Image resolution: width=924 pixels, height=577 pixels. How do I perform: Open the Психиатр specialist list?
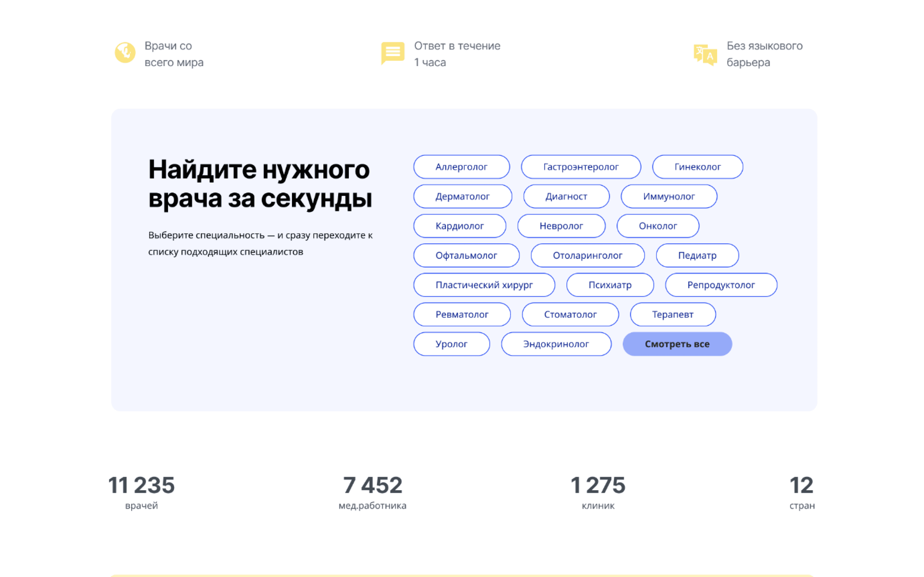[610, 285]
